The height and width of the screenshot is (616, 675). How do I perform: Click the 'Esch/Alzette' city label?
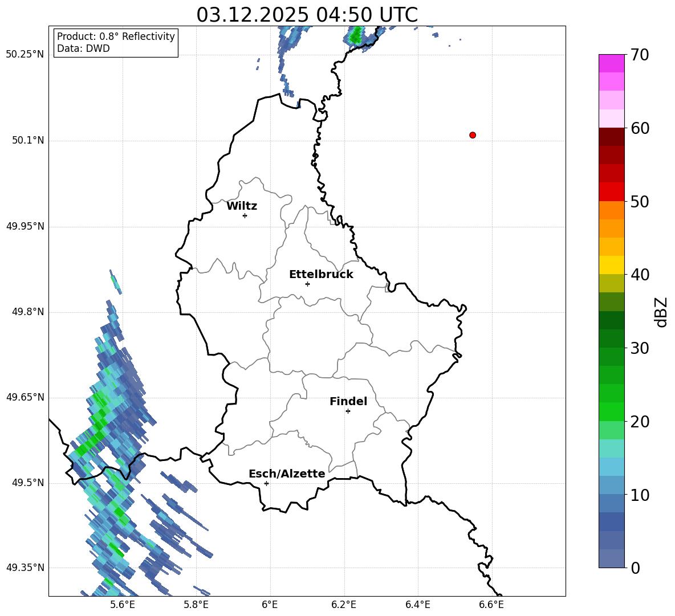click(x=287, y=474)
